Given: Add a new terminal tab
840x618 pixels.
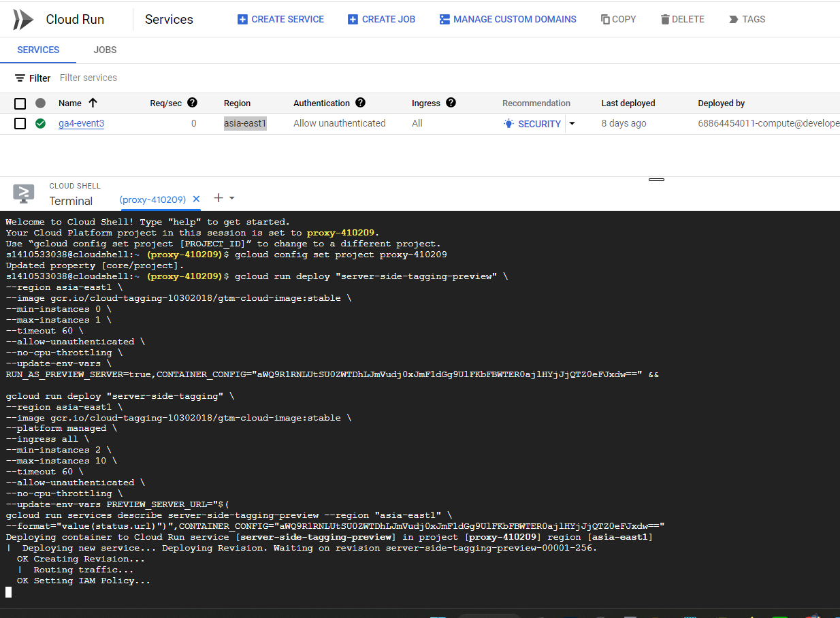Looking at the screenshot, I should click(x=218, y=198).
